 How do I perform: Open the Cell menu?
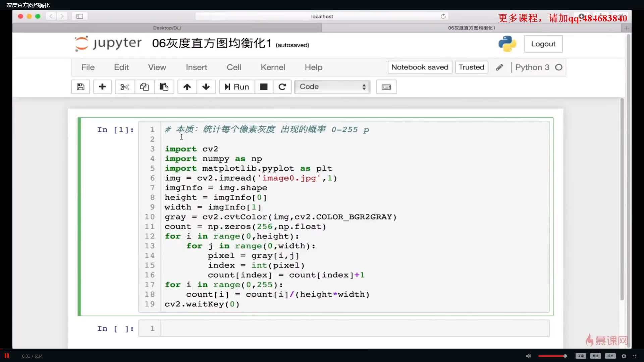(x=234, y=67)
